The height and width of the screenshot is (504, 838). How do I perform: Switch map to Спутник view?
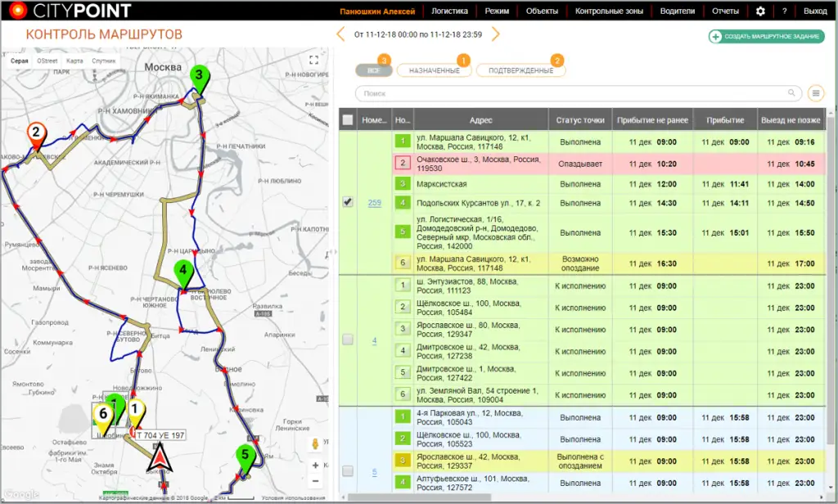[x=103, y=61]
